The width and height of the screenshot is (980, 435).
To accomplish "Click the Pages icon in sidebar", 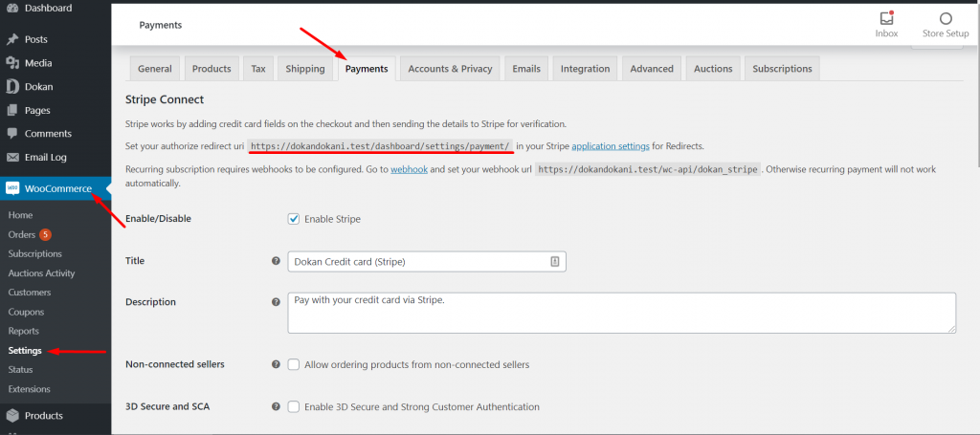I will pyautogui.click(x=11, y=111).
